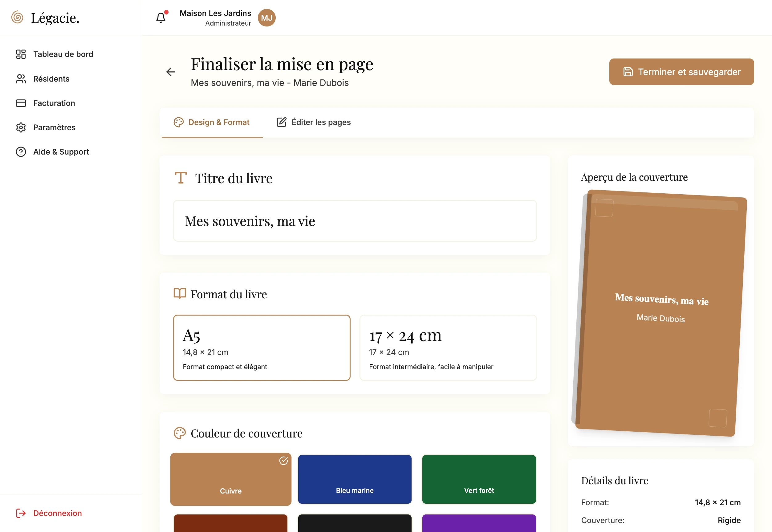Open the Résidents section
772x532 pixels.
[51, 79]
